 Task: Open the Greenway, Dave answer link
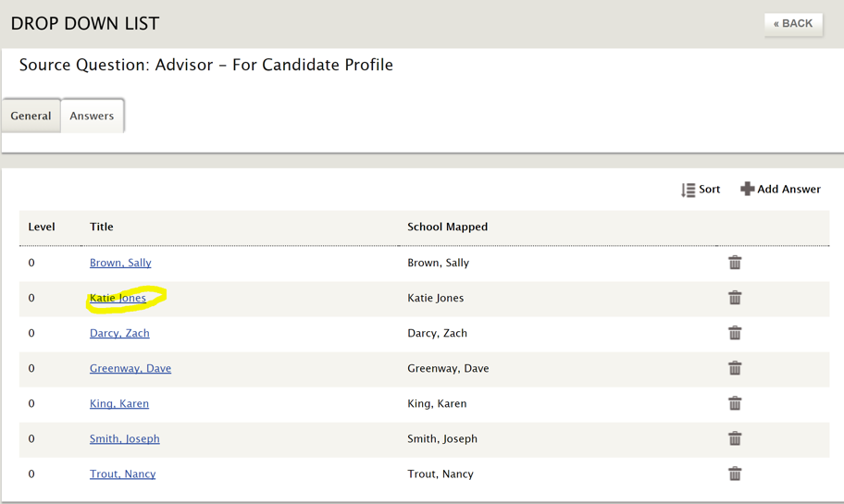(130, 368)
